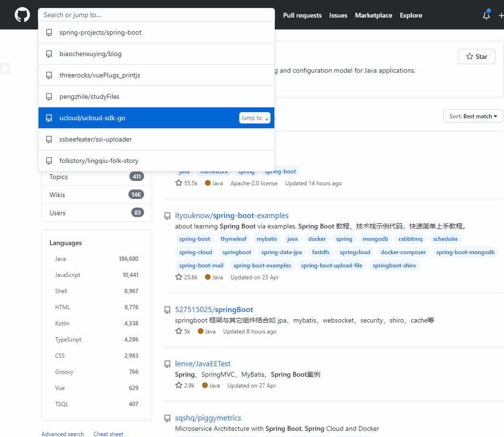Open the notifications bell

486,15
